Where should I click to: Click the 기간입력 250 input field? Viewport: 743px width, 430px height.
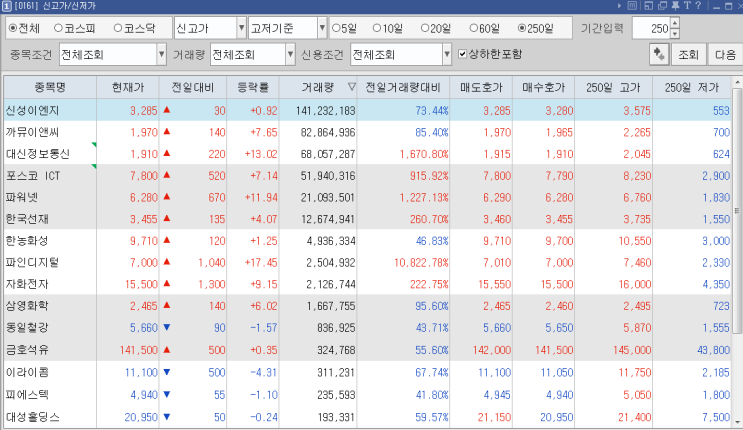[652, 28]
